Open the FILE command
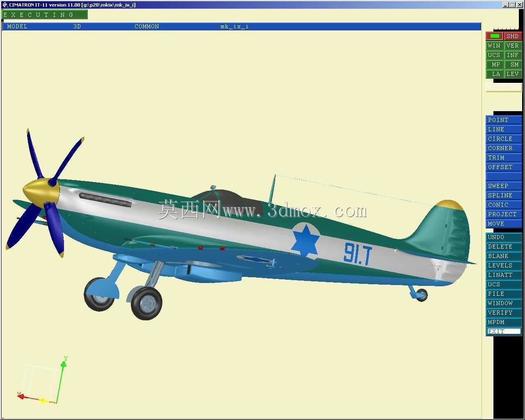This screenshot has height=420, width=525. click(504, 294)
